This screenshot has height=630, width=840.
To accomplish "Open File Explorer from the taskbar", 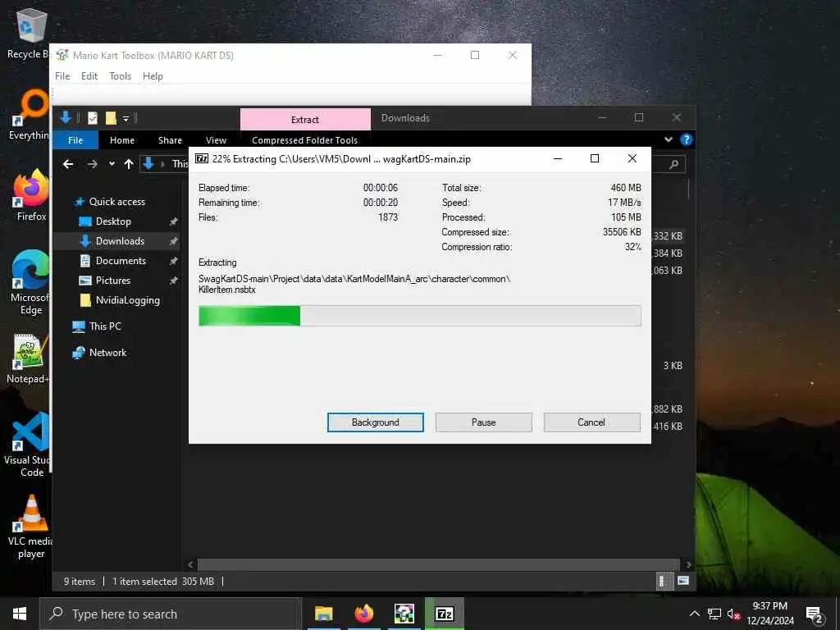I will [323, 614].
